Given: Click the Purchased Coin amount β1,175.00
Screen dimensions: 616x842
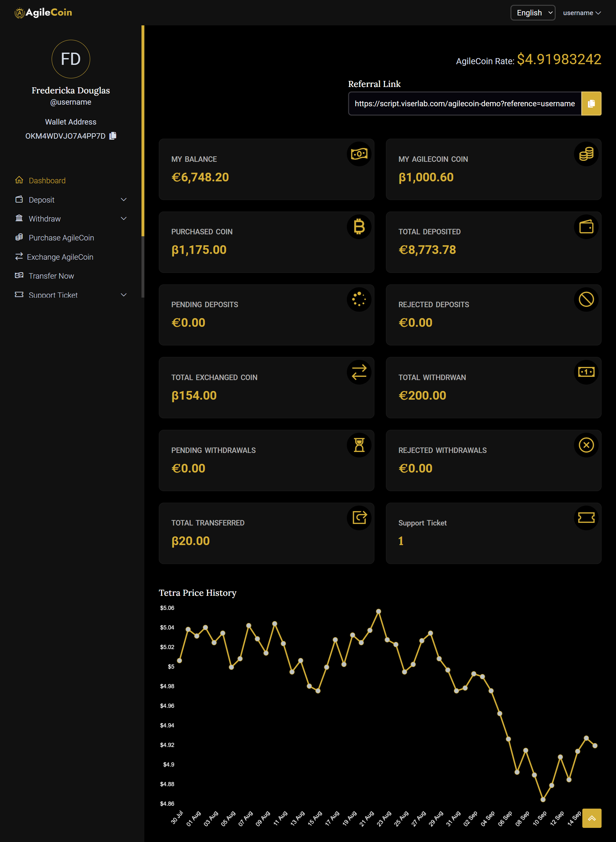Looking at the screenshot, I should (x=199, y=250).
